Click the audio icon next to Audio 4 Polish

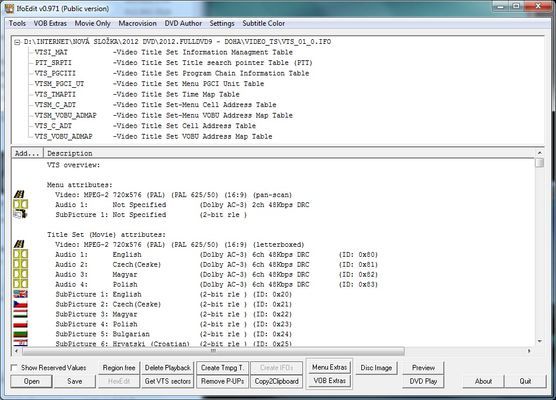click(21, 284)
